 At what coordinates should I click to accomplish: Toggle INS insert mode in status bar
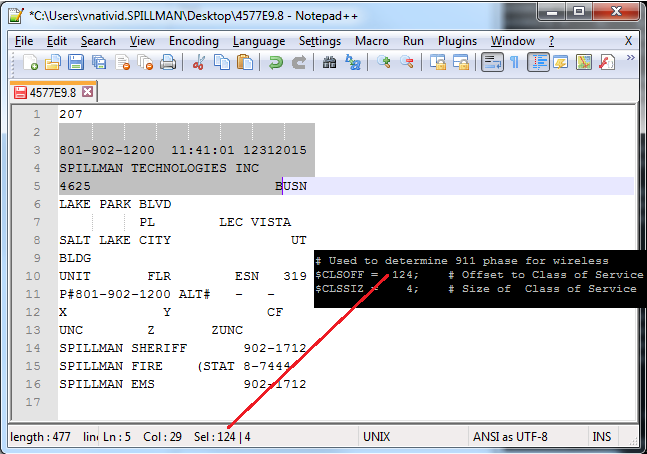coord(602,437)
